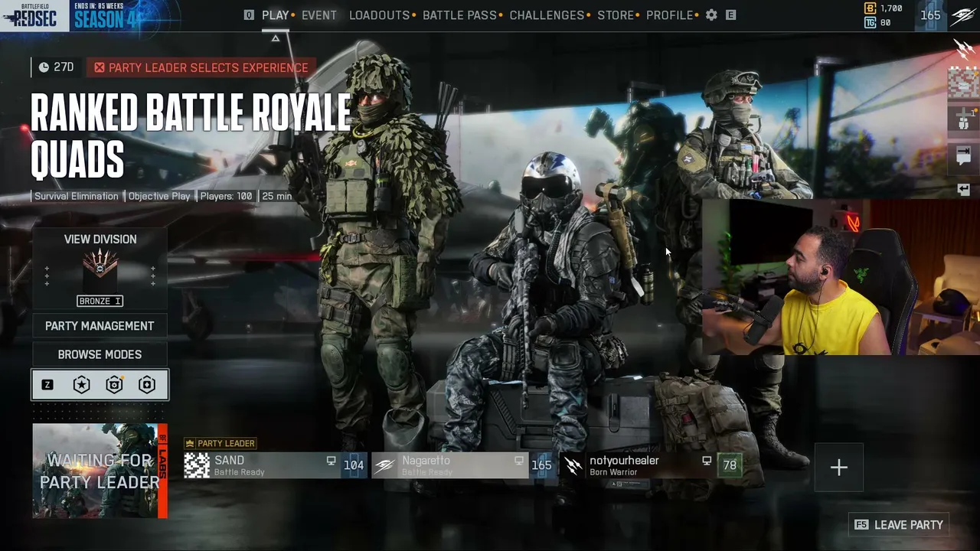Click BROWSE MODES

point(100,354)
